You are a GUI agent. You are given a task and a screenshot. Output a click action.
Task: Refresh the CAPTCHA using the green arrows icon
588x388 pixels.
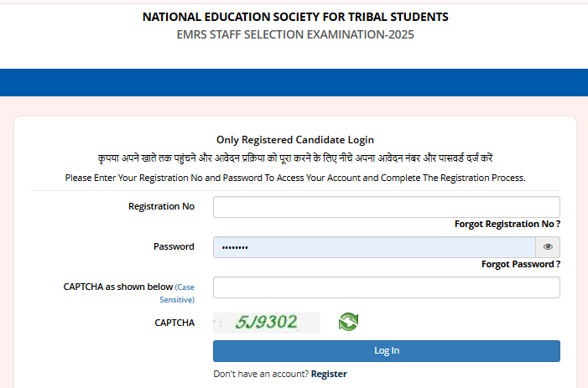pyautogui.click(x=348, y=322)
